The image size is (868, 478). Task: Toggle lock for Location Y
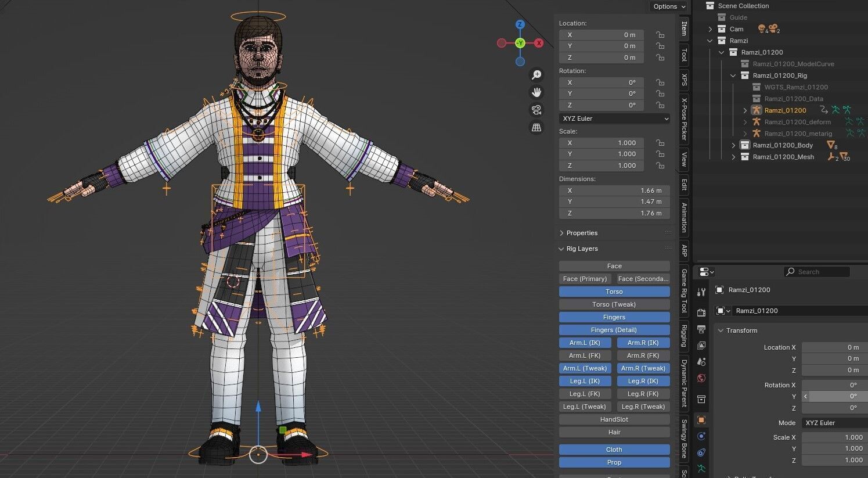point(660,46)
